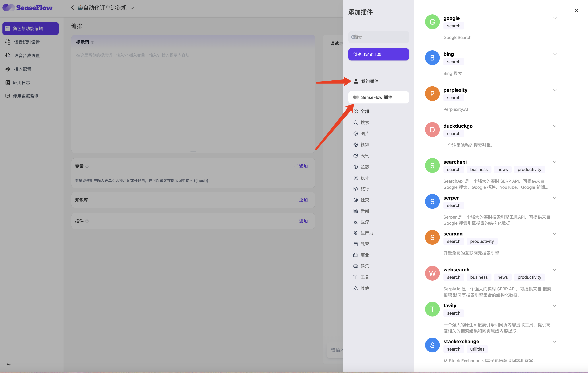Click the SenseFlow logo

point(27,8)
